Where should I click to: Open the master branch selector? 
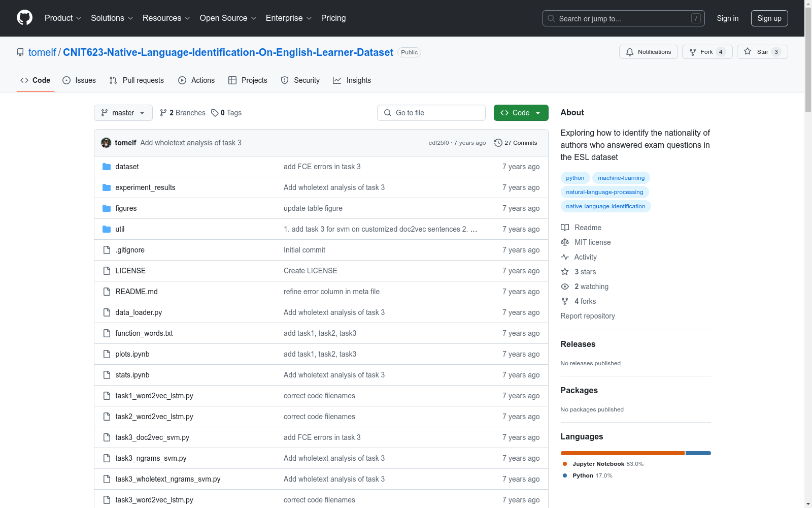[x=123, y=113]
